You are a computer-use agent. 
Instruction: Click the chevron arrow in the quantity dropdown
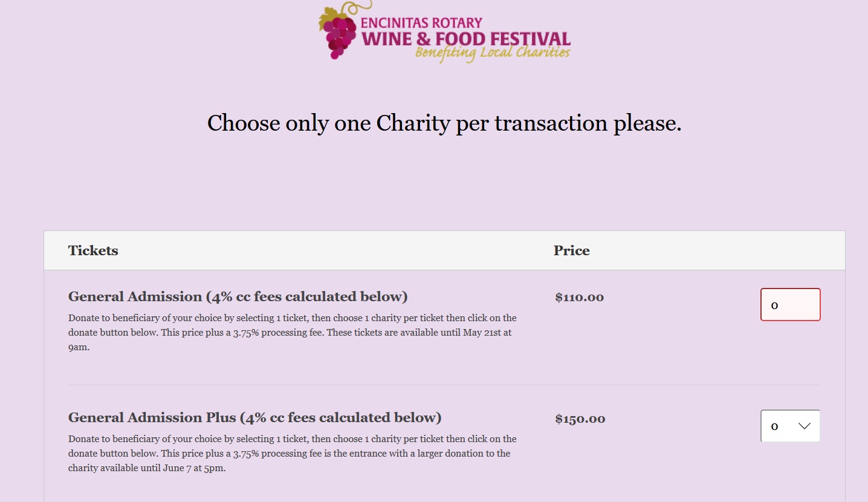click(804, 426)
